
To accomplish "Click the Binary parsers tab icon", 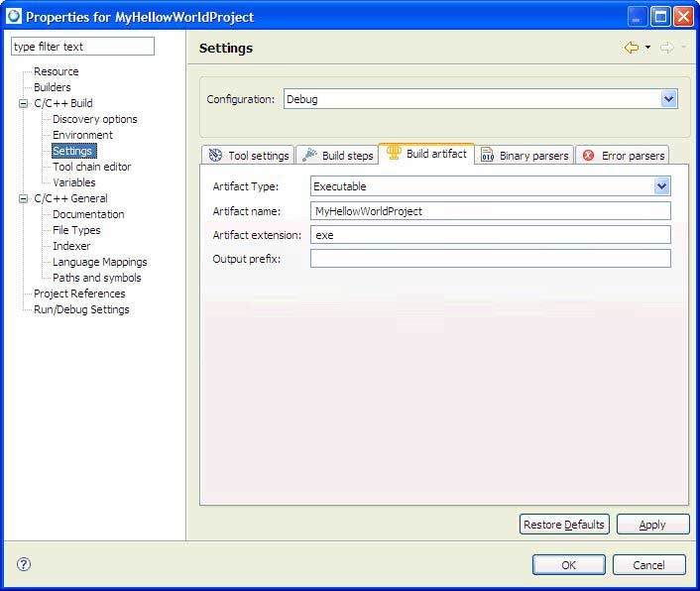I will (487, 156).
